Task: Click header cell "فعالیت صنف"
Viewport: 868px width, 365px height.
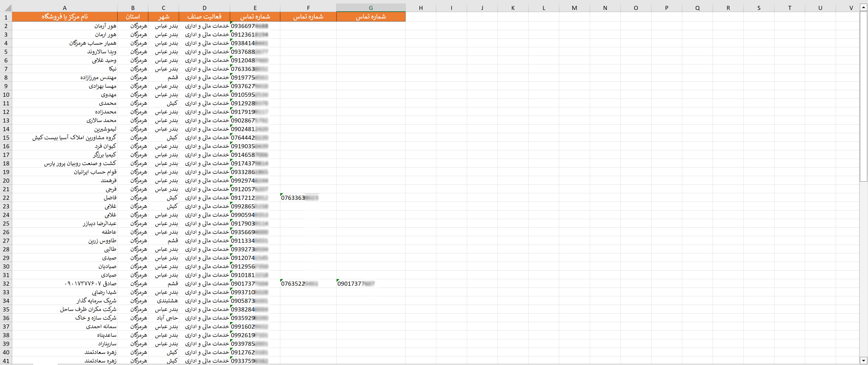Action: [205, 17]
